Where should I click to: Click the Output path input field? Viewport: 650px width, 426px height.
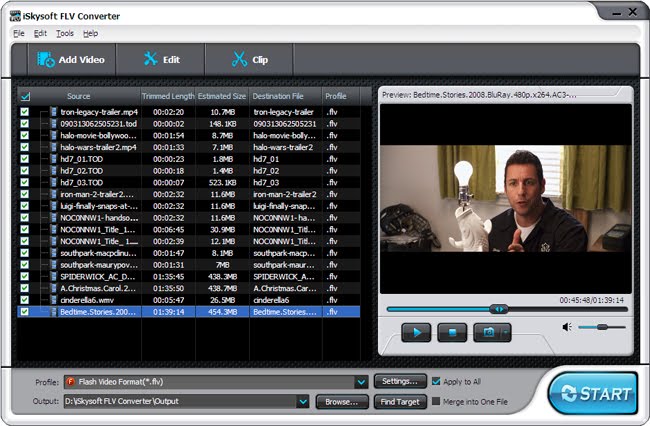click(x=180, y=401)
